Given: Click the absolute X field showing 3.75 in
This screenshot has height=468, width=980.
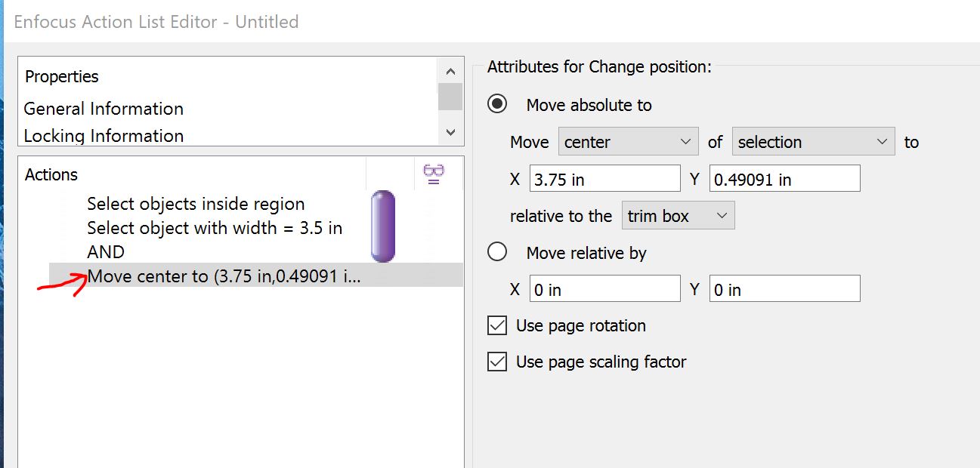Looking at the screenshot, I should coord(604,179).
